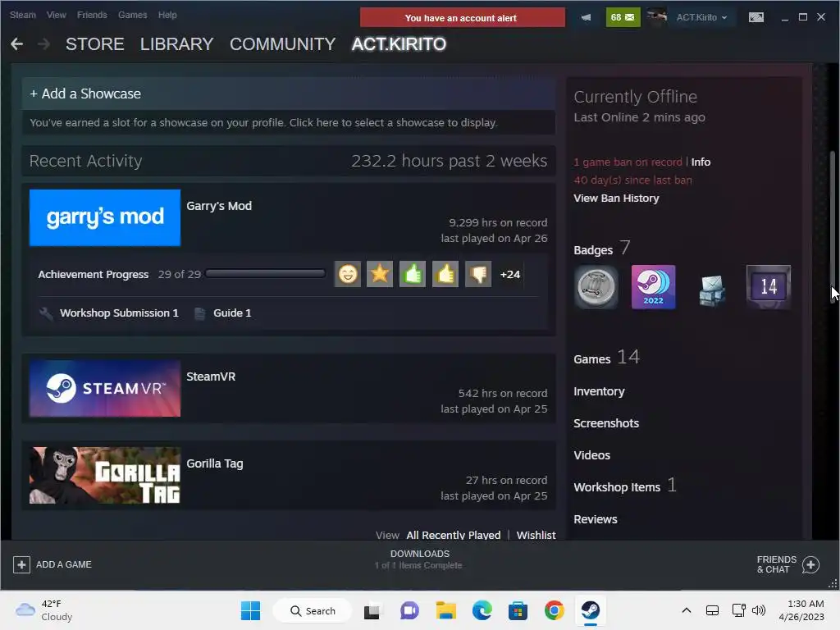
Task: Go back with the left arrow
Action: (16, 44)
